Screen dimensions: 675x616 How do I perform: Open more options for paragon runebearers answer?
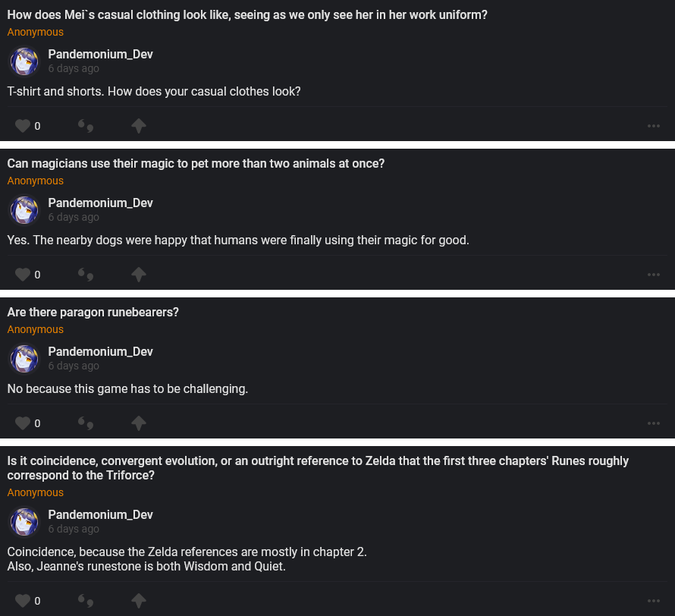[x=653, y=423]
